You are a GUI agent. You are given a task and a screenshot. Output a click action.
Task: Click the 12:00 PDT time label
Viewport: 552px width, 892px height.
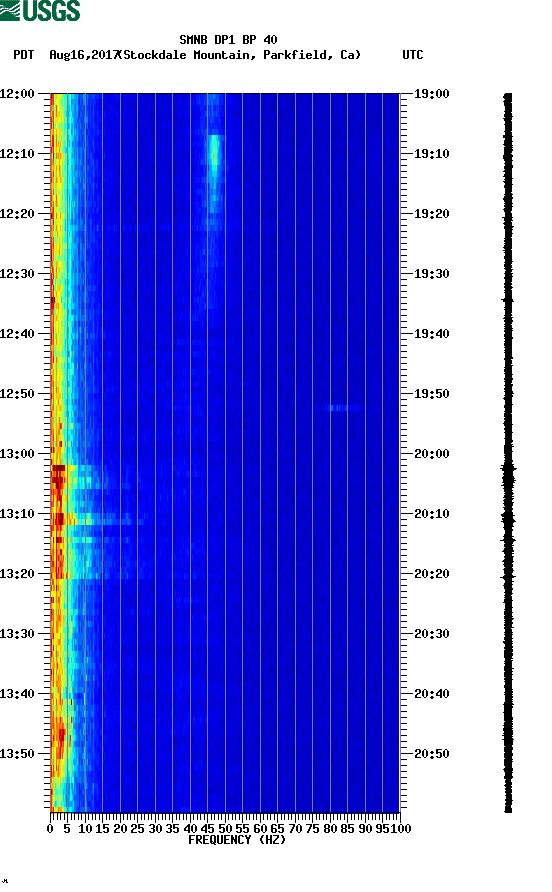[x=18, y=94]
